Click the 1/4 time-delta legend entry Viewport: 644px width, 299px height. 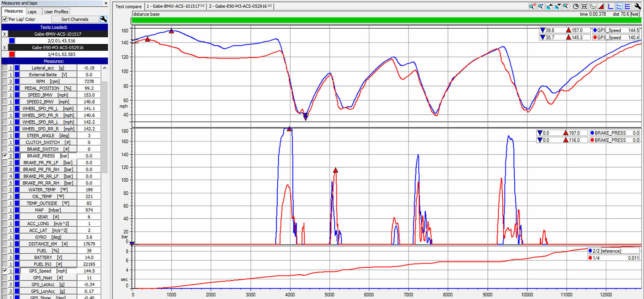tap(614, 258)
